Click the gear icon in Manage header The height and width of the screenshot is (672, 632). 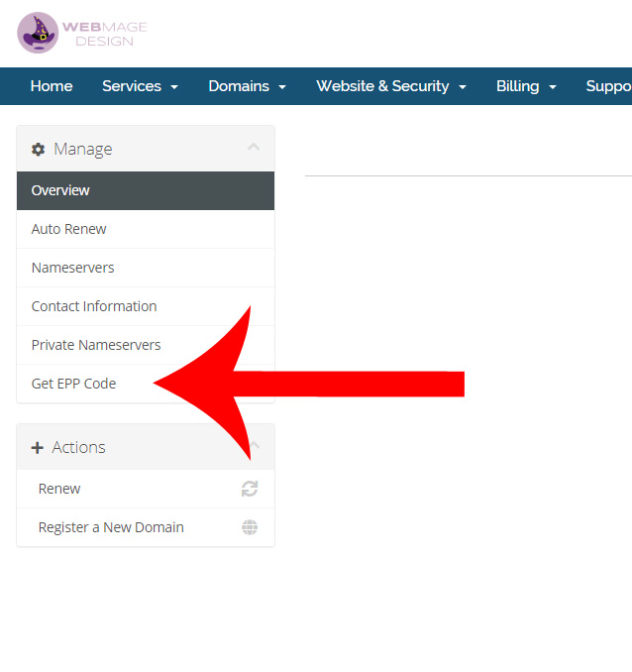point(39,150)
